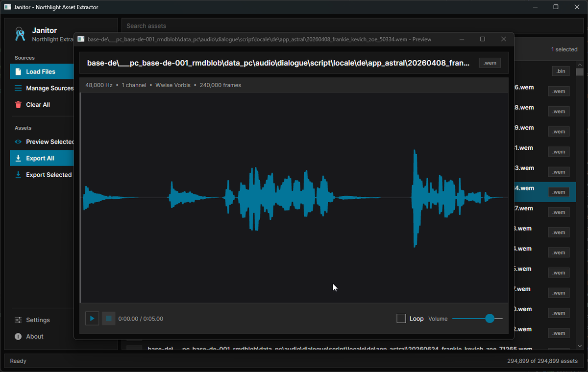588x372 pixels.
Task: Click the "Wwise Vorbis" codec text
Action: pyautogui.click(x=173, y=85)
